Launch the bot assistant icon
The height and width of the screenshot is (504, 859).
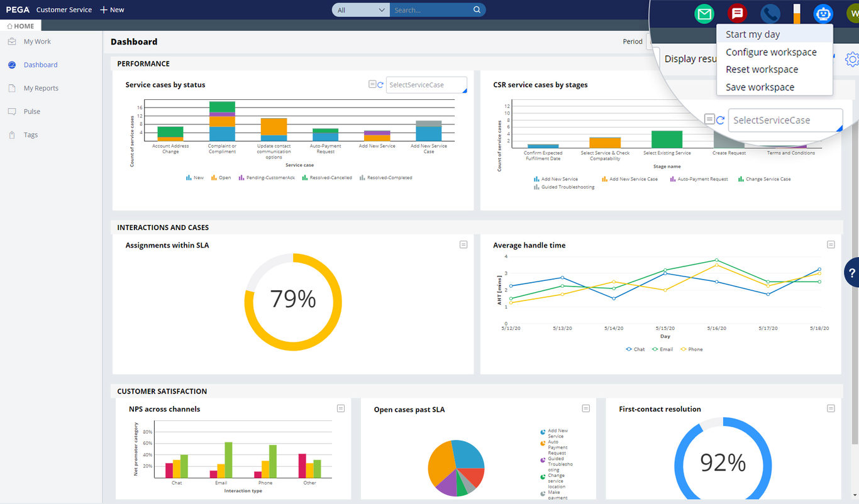click(x=823, y=13)
